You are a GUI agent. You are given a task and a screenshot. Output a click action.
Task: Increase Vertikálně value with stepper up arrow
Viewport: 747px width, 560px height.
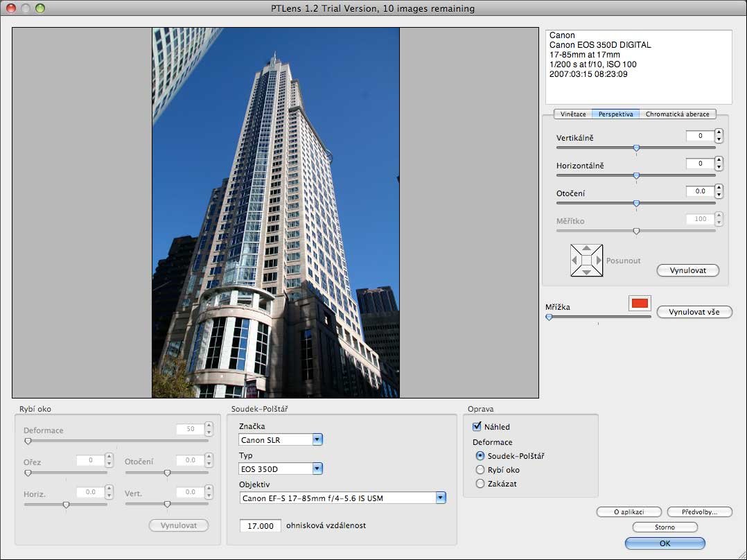pos(719,132)
